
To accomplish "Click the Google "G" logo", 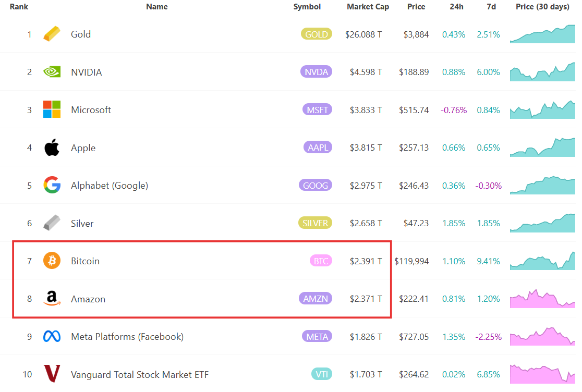I will tap(51, 185).
